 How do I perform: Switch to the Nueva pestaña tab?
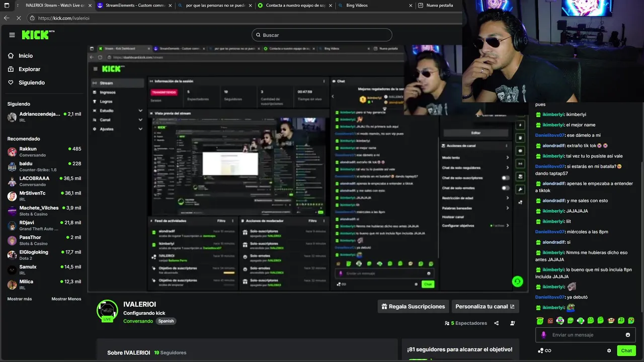(x=439, y=6)
